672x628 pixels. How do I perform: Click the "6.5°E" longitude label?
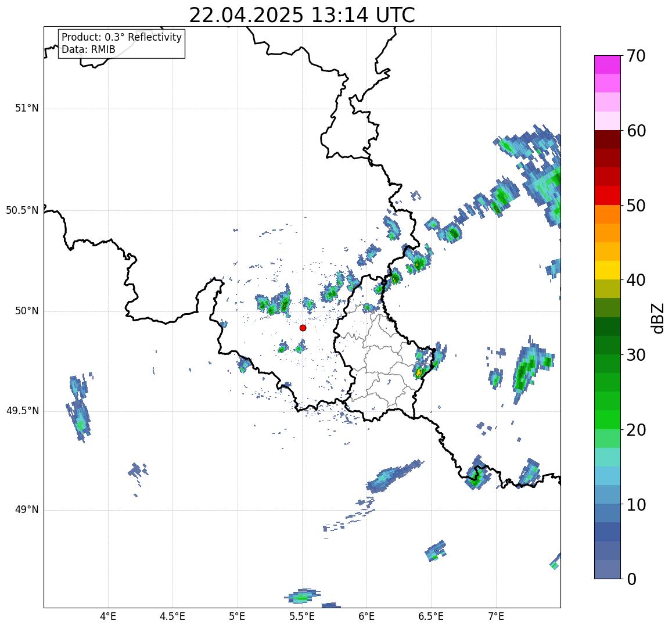[x=431, y=616]
